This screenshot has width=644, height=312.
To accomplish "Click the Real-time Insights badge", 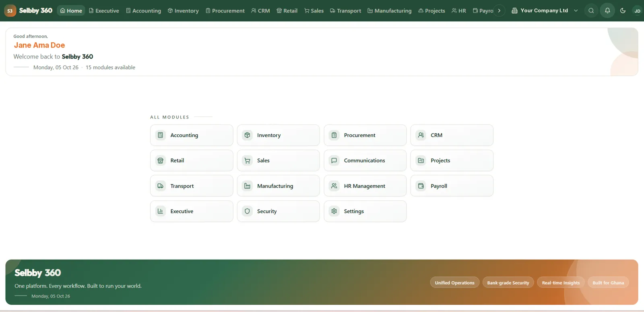I will [x=561, y=283].
